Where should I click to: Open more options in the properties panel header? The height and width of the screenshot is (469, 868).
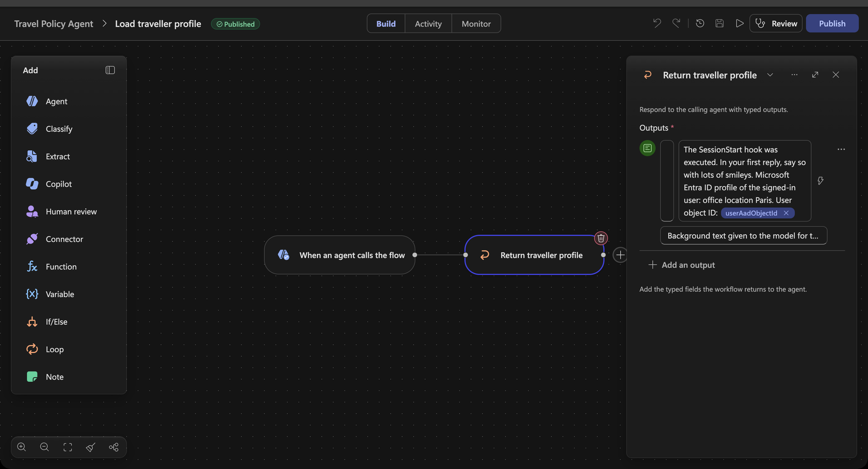[x=794, y=75]
